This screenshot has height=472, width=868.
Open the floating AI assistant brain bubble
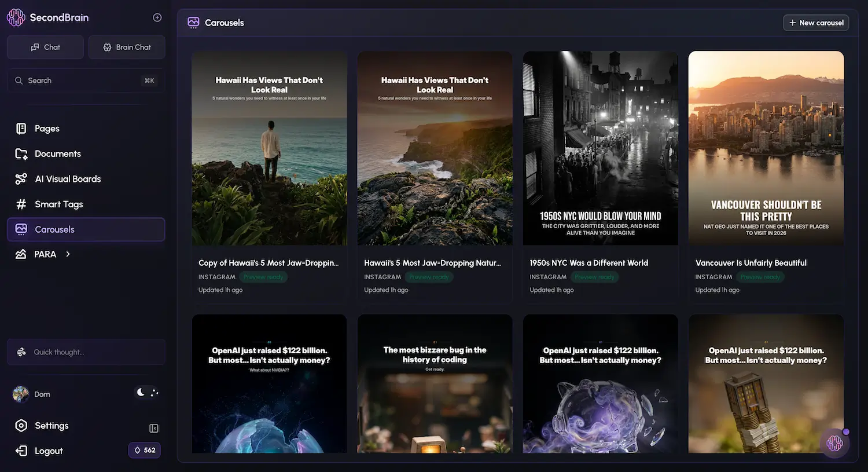click(834, 442)
